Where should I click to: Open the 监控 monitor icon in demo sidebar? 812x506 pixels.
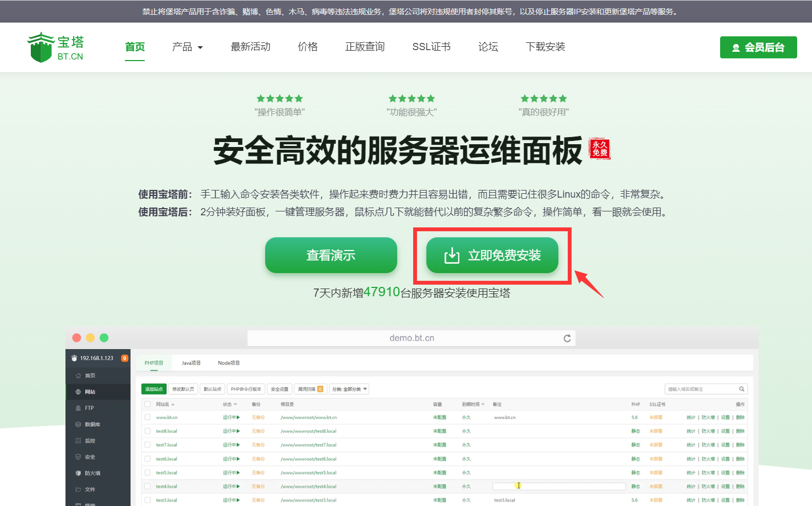78,440
